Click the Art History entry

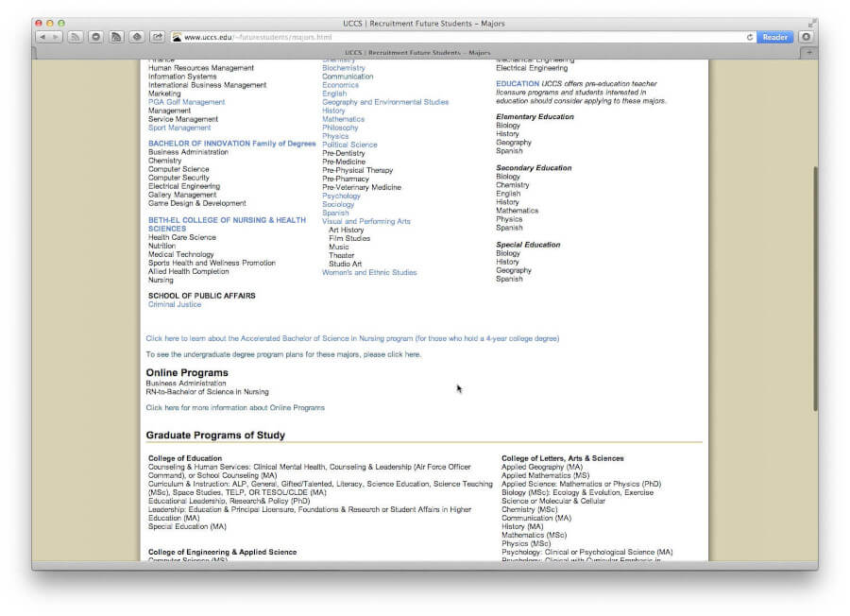pyautogui.click(x=347, y=230)
